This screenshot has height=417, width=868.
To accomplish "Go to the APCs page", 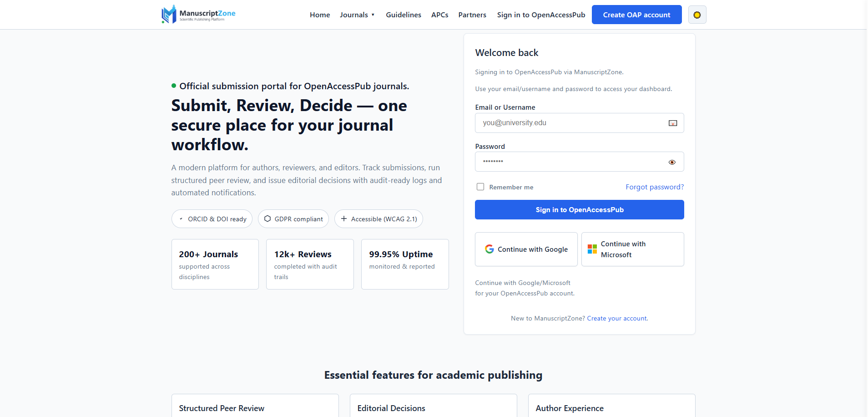I will coord(439,15).
